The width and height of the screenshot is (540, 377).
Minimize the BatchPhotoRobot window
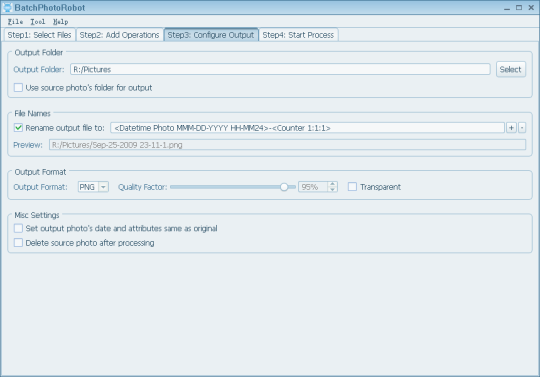point(507,8)
